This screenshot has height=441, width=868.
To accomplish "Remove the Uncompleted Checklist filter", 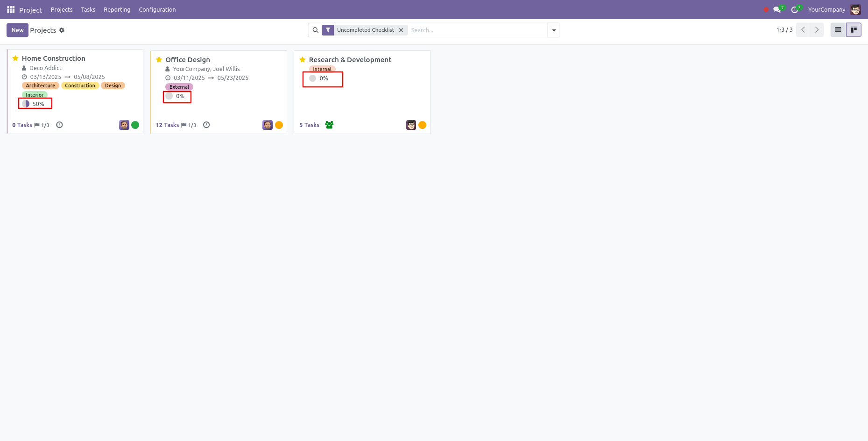I will 401,30.
